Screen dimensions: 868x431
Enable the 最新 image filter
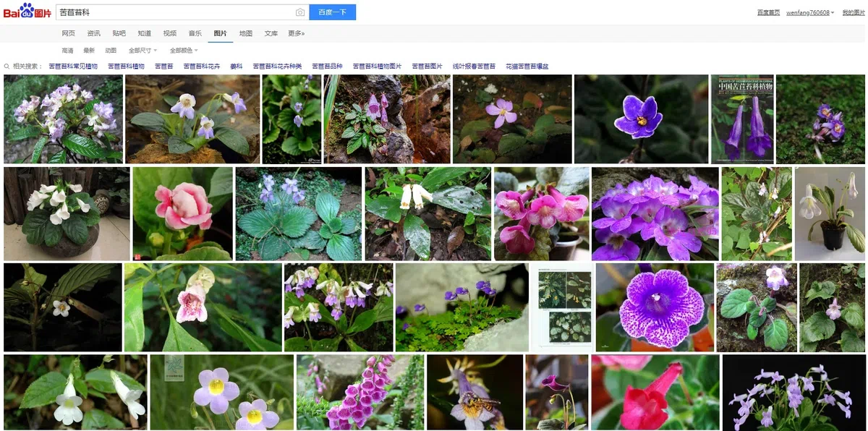pos(90,50)
